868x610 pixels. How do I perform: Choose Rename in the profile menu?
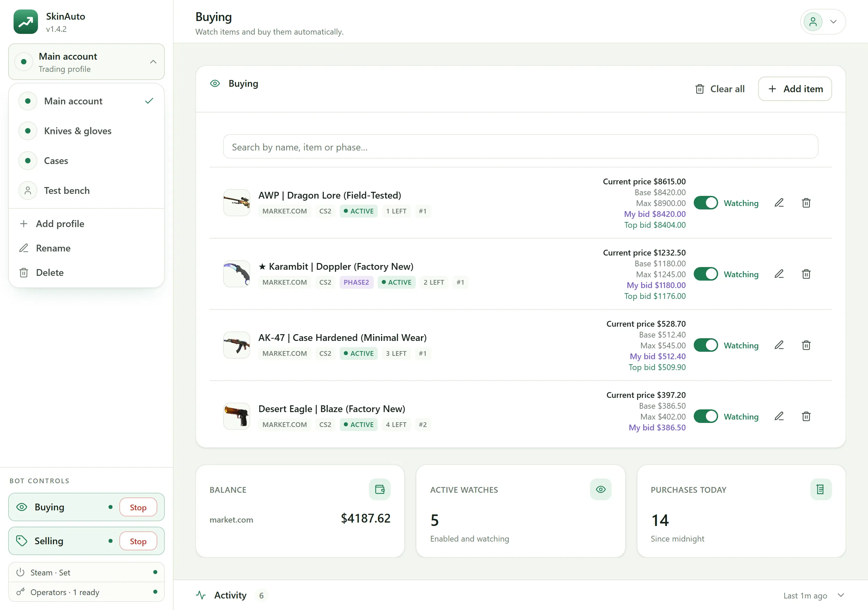[86, 248]
